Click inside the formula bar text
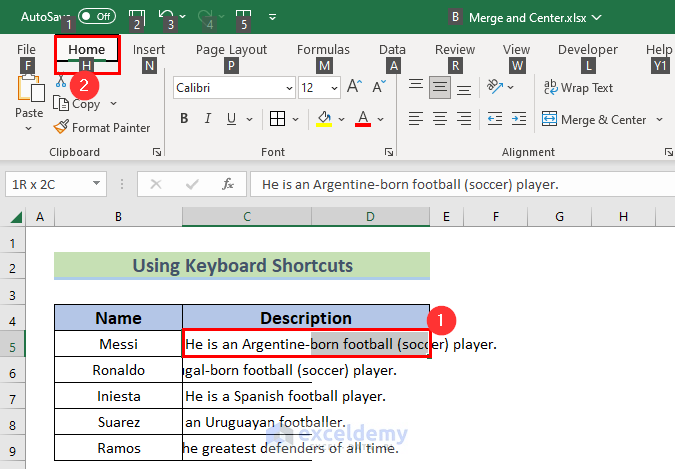 [x=462, y=184]
